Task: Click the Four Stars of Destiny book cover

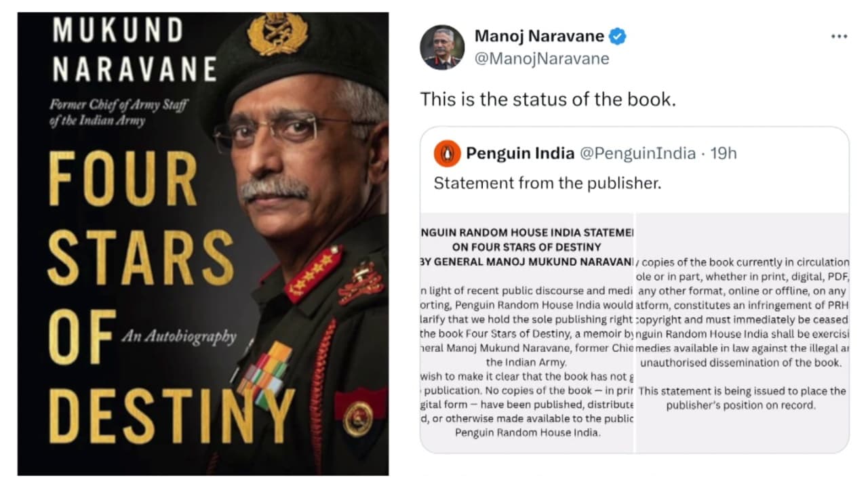Action: tap(203, 244)
